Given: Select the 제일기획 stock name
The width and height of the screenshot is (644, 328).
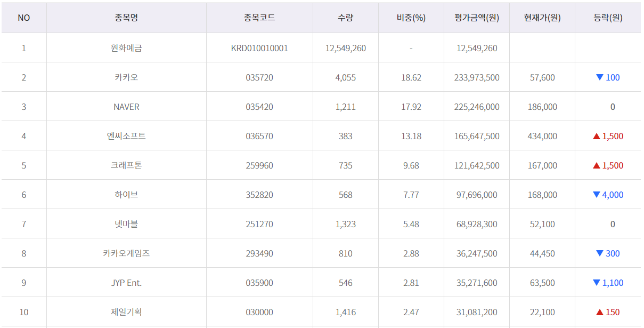Looking at the screenshot, I should (x=126, y=312).
